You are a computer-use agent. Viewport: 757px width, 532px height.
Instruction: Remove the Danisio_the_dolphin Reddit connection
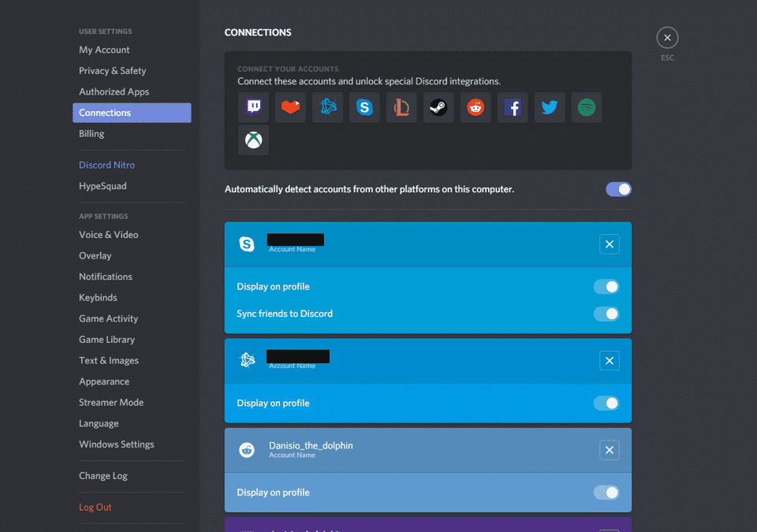pyautogui.click(x=609, y=450)
